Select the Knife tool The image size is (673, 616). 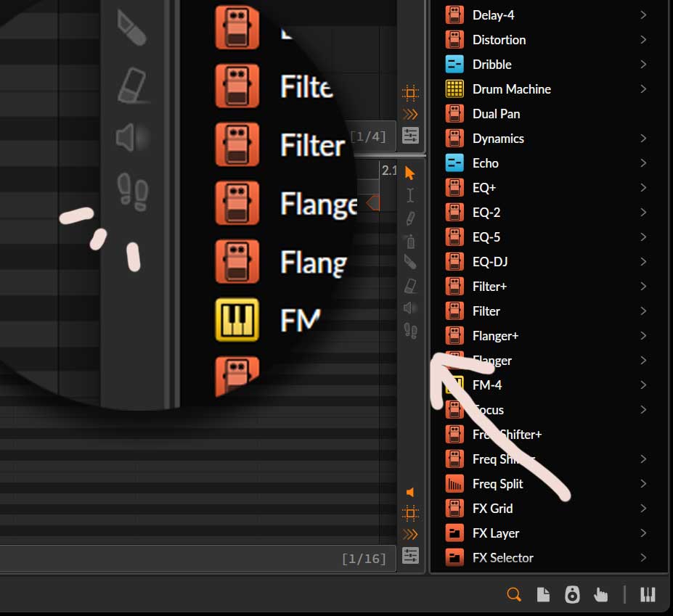coord(410,262)
